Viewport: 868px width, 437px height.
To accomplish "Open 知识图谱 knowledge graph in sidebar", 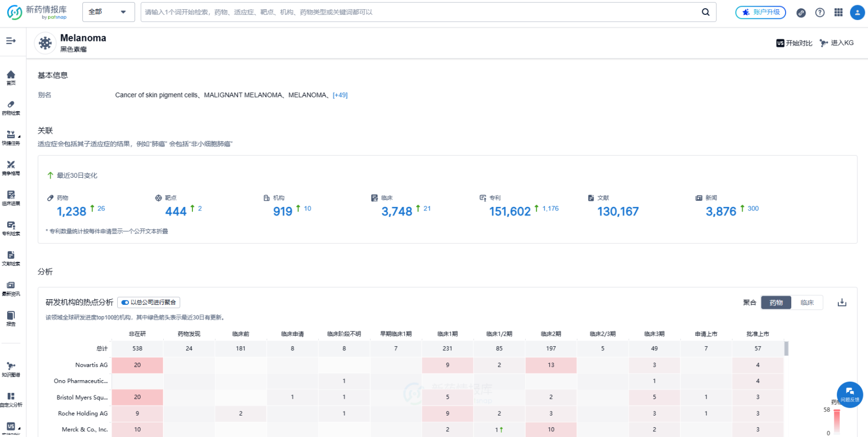I will click(x=11, y=369).
